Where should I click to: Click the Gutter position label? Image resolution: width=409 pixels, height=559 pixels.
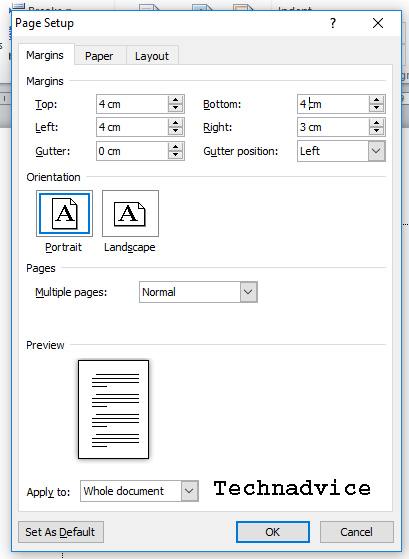coord(241,151)
